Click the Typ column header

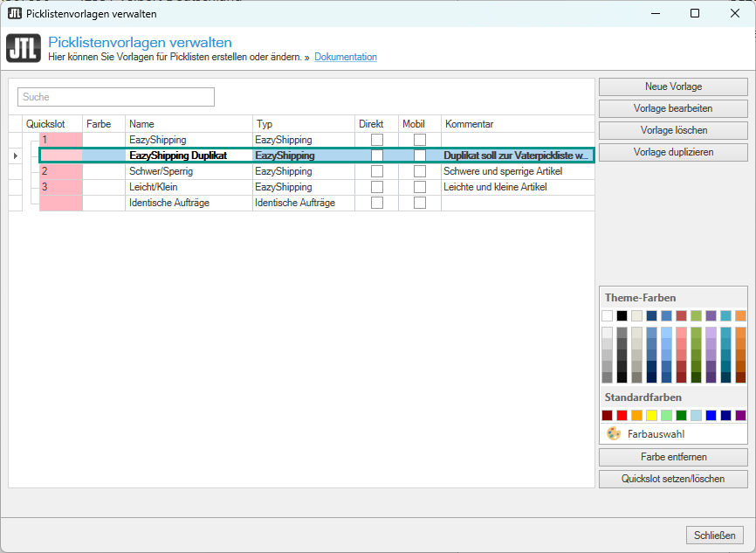303,124
